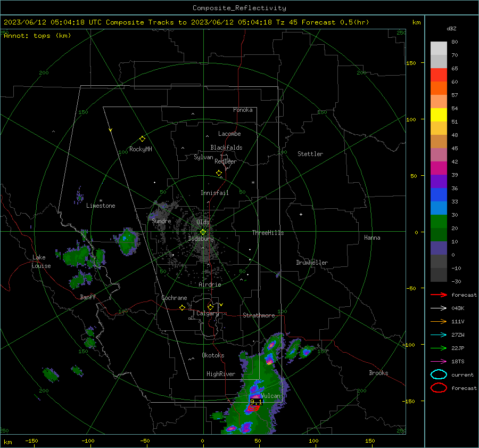The image size is (479, 448).
Task: Click the yellow diamond marker near RedDeer
Action: (x=219, y=173)
